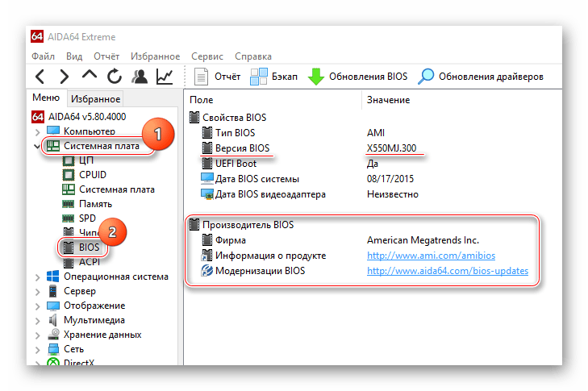Expand the Компьютер tree node
This screenshot has width=588, height=391.
(x=37, y=131)
